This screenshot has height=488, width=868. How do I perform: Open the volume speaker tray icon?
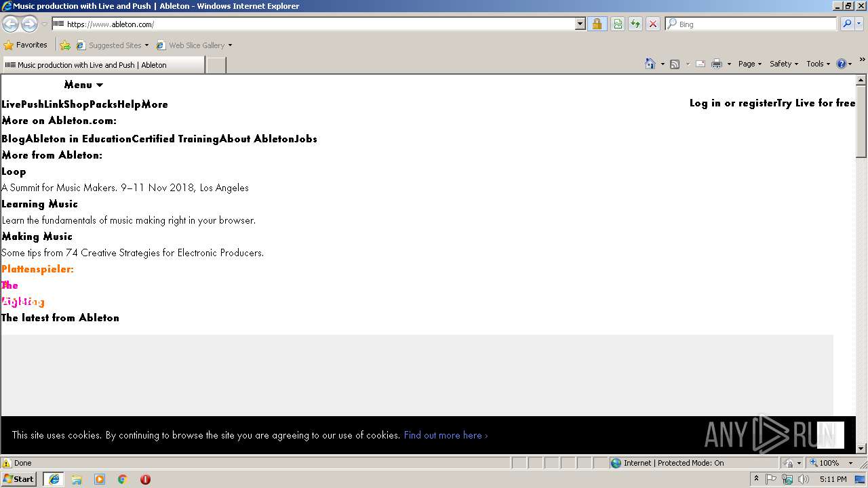click(804, 479)
